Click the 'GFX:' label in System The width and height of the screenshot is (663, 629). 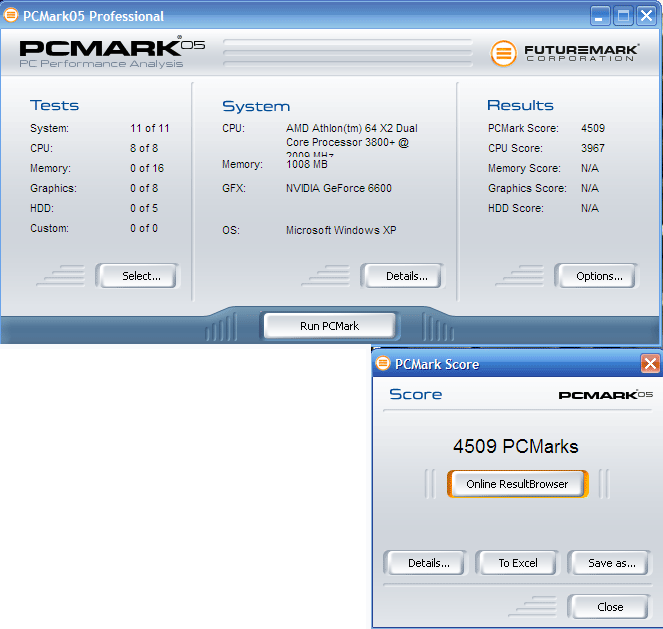pos(234,188)
